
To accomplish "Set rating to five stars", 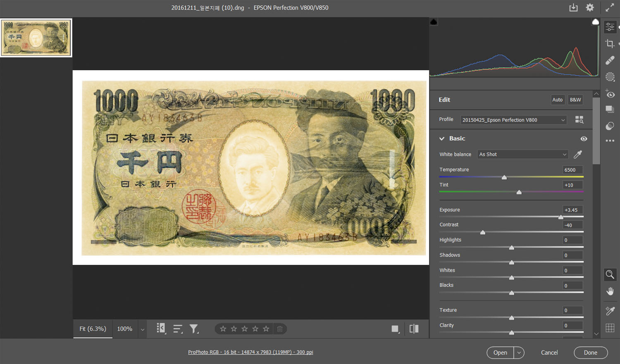I will pyautogui.click(x=266, y=329).
